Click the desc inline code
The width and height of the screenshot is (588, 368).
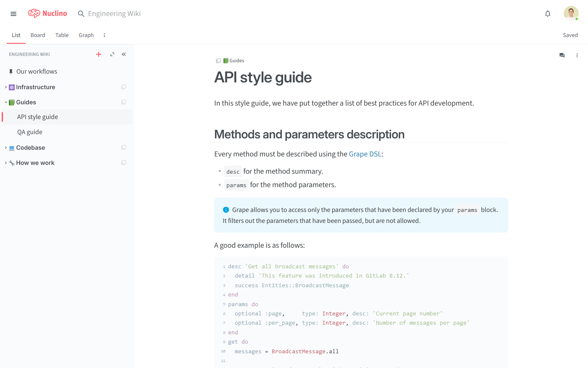pos(233,172)
